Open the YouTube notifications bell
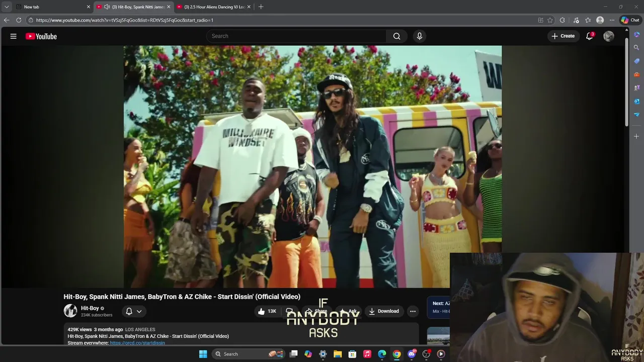 (590, 36)
